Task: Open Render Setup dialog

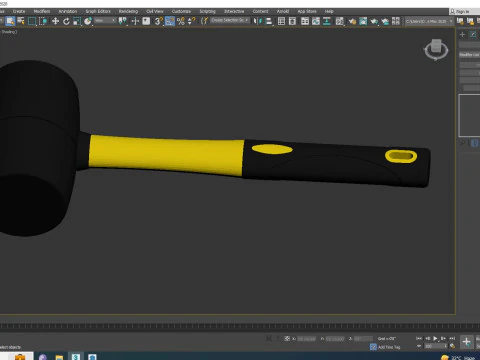Action: point(352,21)
